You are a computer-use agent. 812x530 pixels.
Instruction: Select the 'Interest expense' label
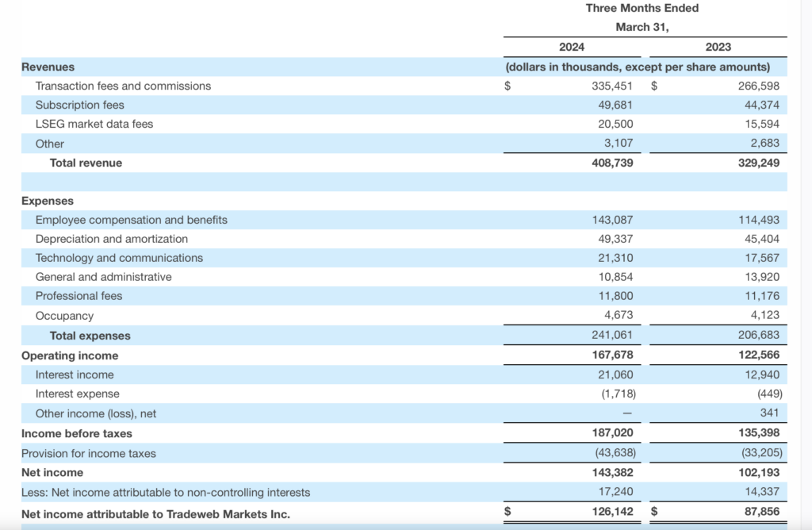click(x=77, y=394)
